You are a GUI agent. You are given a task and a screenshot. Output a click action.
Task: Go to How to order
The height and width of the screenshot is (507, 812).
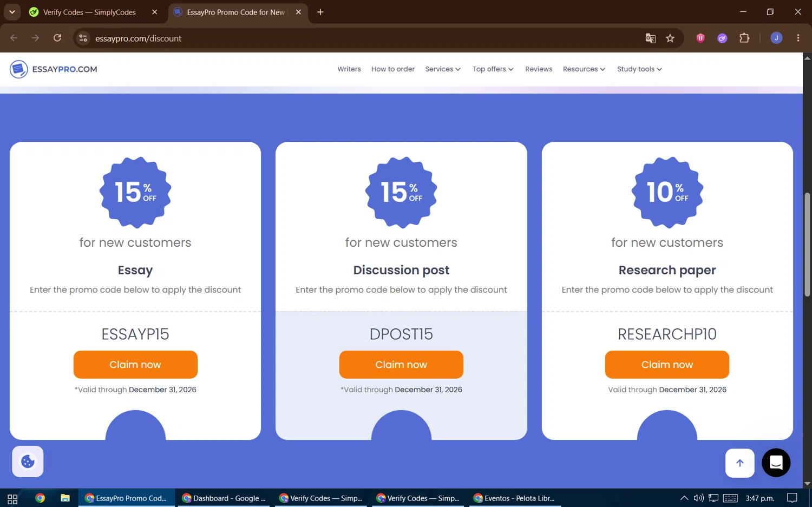(x=393, y=69)
